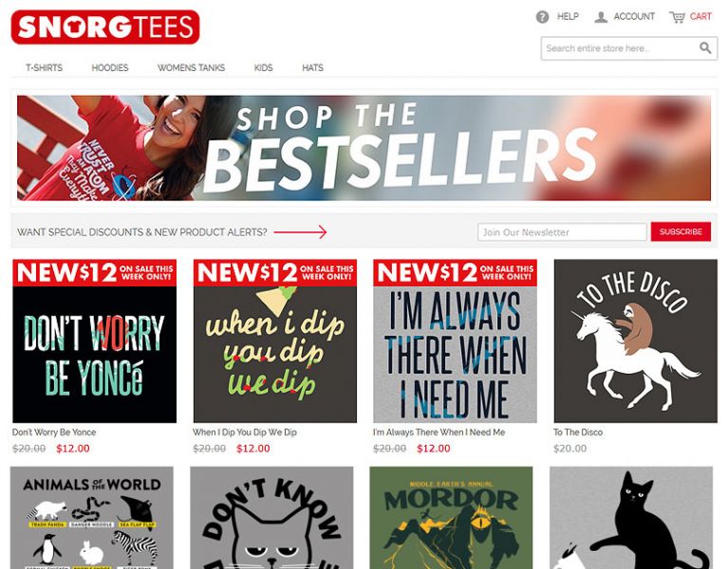The width and height of the screenshot is (728, 569).
Task: Click the search magnifying glass icon
Action: click(705, 47)
